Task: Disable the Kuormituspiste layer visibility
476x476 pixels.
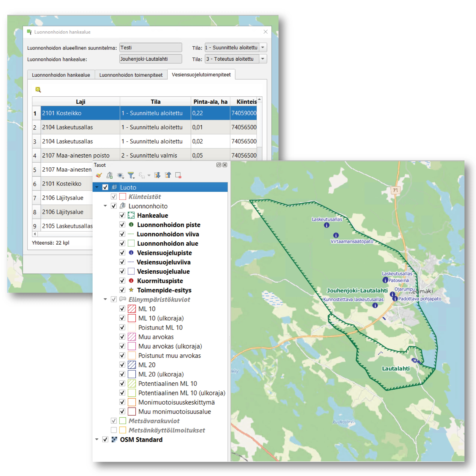Action: [x=122, y=281]
